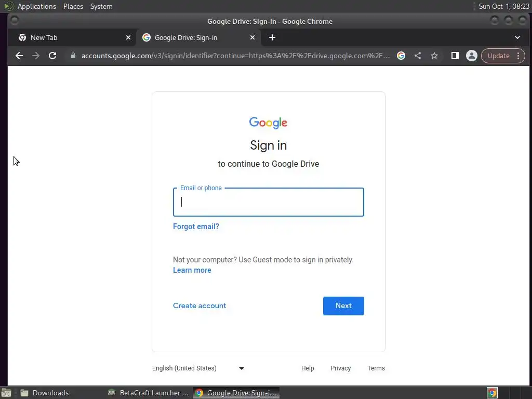Open the Privacy link in the footer

click(x=341, y=368)
